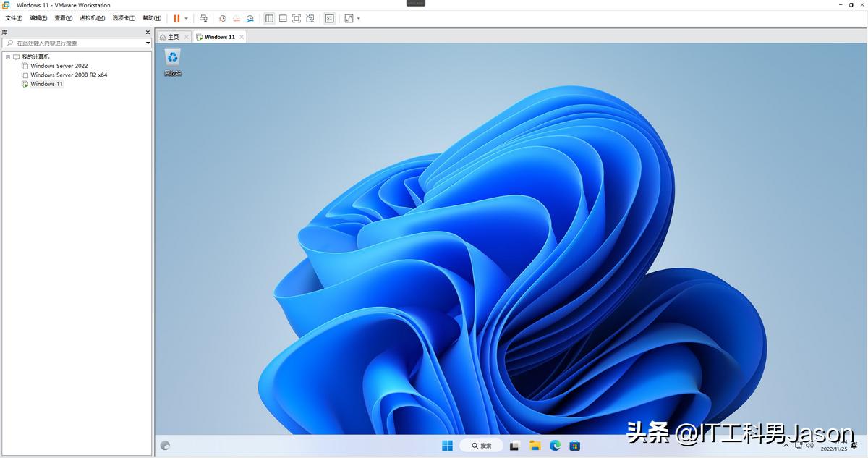
Task: Switch to the 主页 tab
Action: (x=174, y=36)
